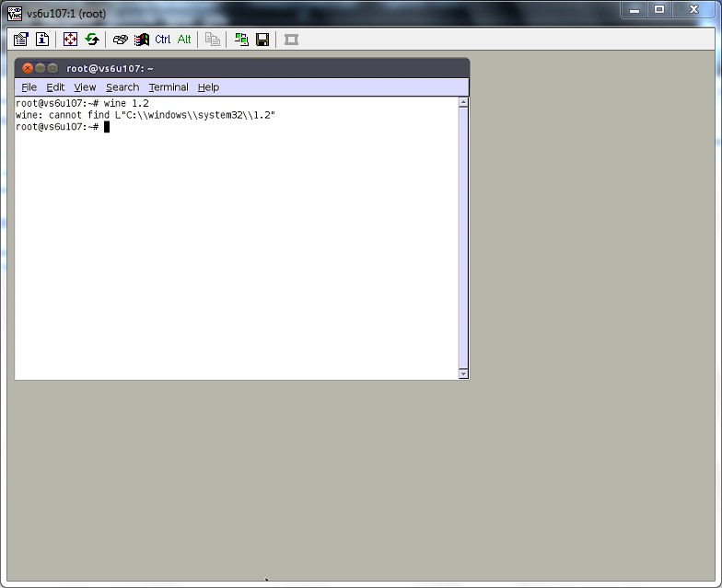The height and width of the screenshot is (588, 722).
Task: Show connection info with the 'i' icon
Action: pyautogui.click(x=42, y=40)
